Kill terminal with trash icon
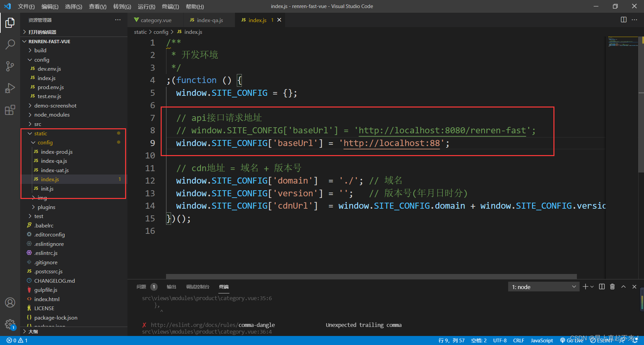The image size is (644, 345). pyautogui.click(x=612, y=287)
